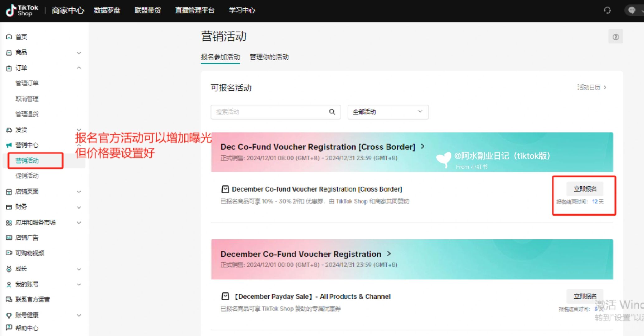Open the 活动日历 calendar link
The height and width of the screenshot is (336, 644).
(591, 87)
